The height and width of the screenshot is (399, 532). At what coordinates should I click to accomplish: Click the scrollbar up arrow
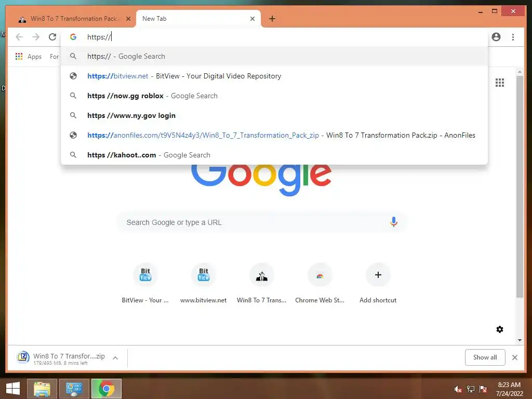tap(520, 72)
